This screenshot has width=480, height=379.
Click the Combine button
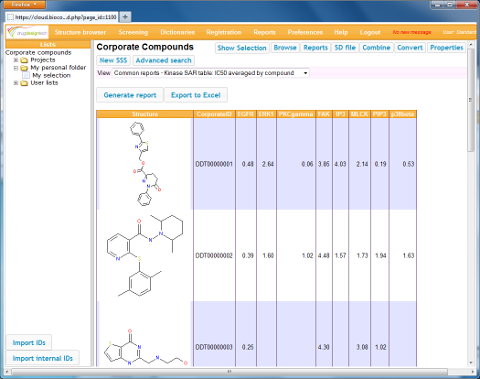click(x=376, y=48)
